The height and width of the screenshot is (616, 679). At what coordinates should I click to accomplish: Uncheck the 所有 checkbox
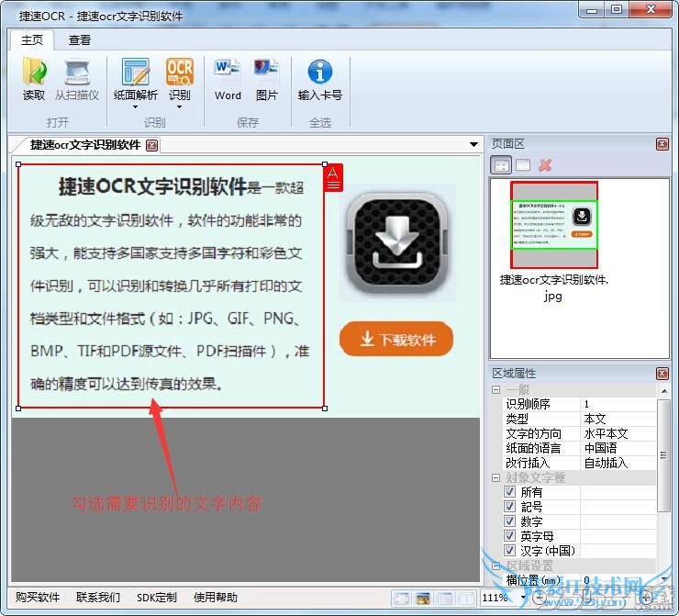509,492
